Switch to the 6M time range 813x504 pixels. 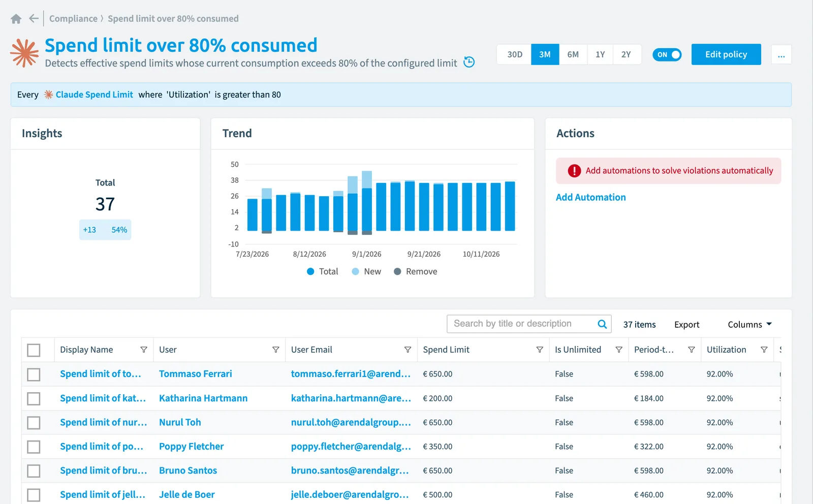coord(573,54)
